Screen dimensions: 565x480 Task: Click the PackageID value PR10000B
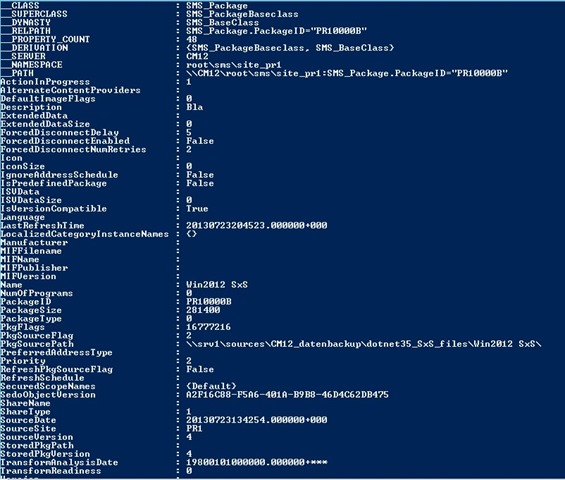(x=209, y=302)
